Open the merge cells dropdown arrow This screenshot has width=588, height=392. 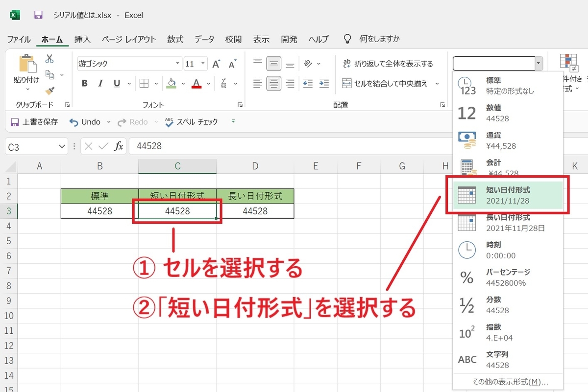click(x=437, y=83)
